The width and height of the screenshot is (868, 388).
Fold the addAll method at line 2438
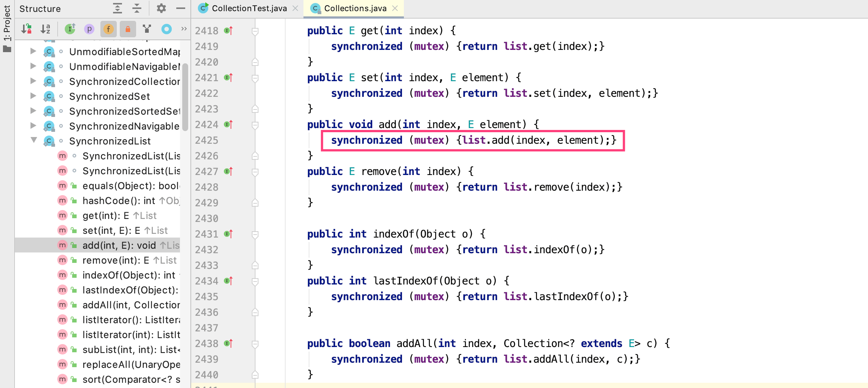point(255,344)
